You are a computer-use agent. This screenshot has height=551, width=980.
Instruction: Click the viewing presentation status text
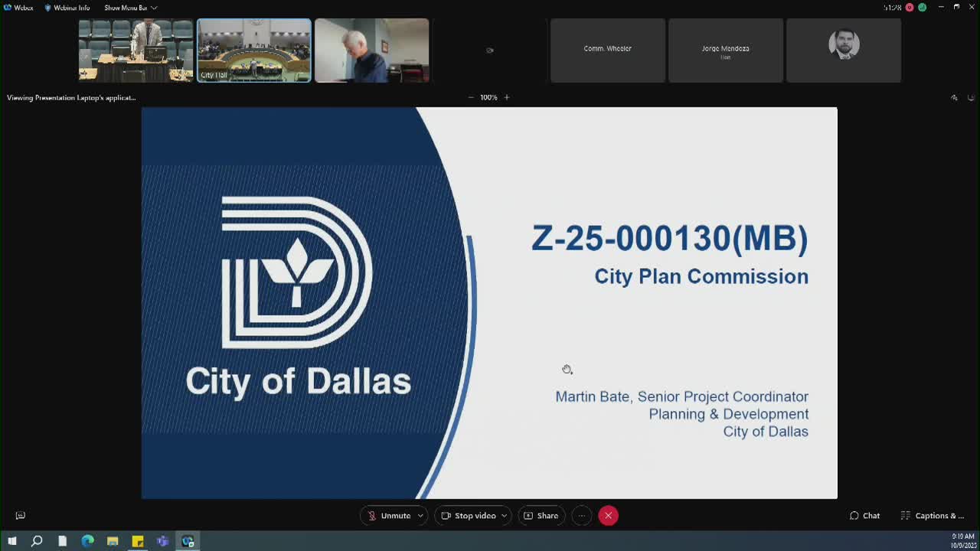(x=71, y=97)
